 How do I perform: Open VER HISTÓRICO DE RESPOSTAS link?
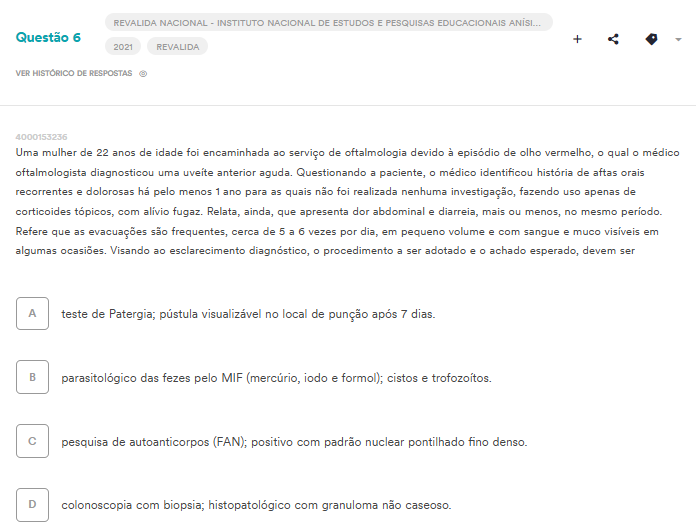[74, 73]
